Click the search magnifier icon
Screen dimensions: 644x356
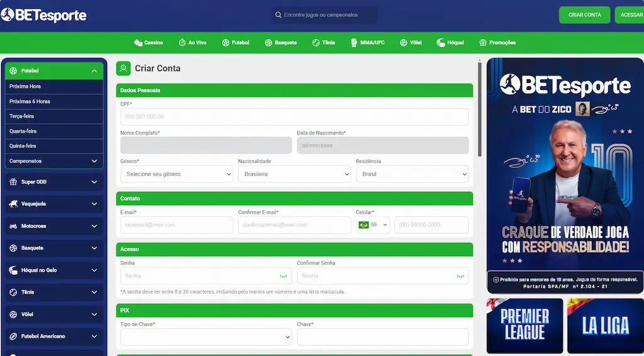click(279, 15)
